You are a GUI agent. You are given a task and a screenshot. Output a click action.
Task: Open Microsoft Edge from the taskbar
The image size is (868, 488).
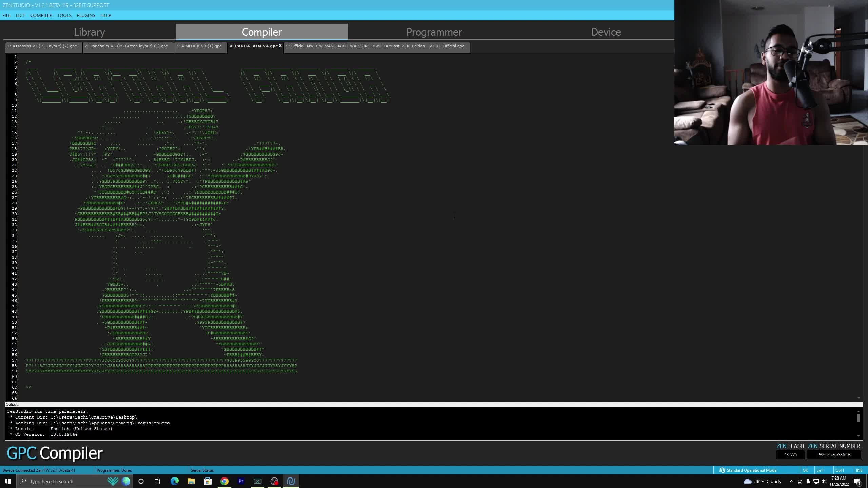(174, 481)
